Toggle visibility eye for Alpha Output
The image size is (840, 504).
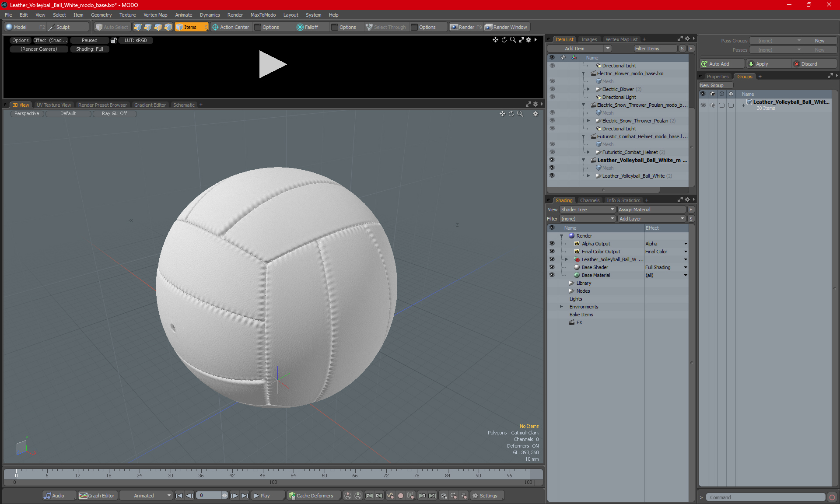(x=552, y=244)
